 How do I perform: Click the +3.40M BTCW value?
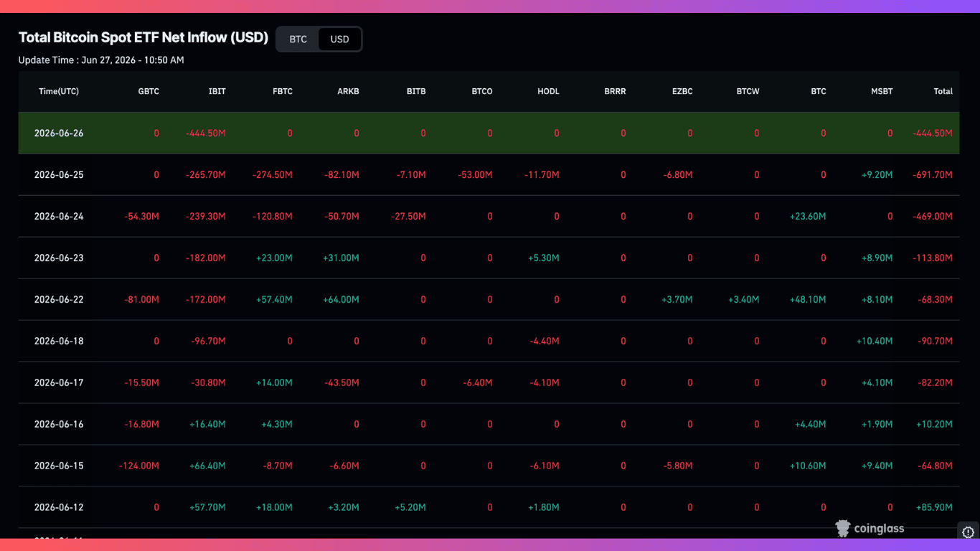click(744, 299)
